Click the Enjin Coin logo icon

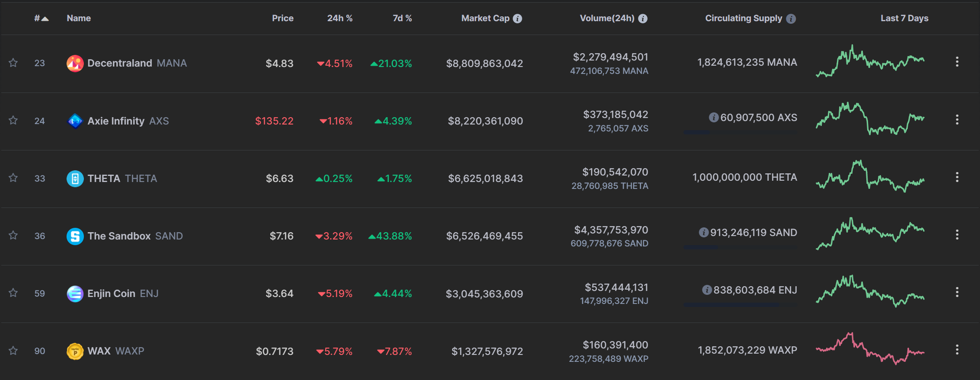tap(75, 294)
